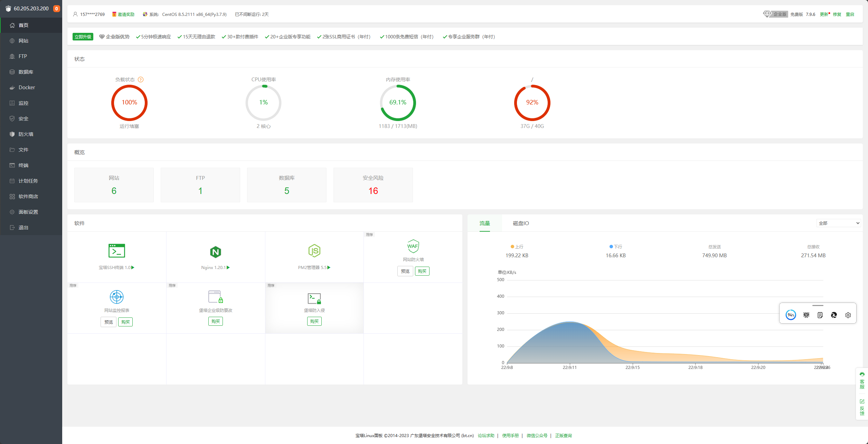Click the 面板设置 gear icon in sidebar

tap(12, 212)
